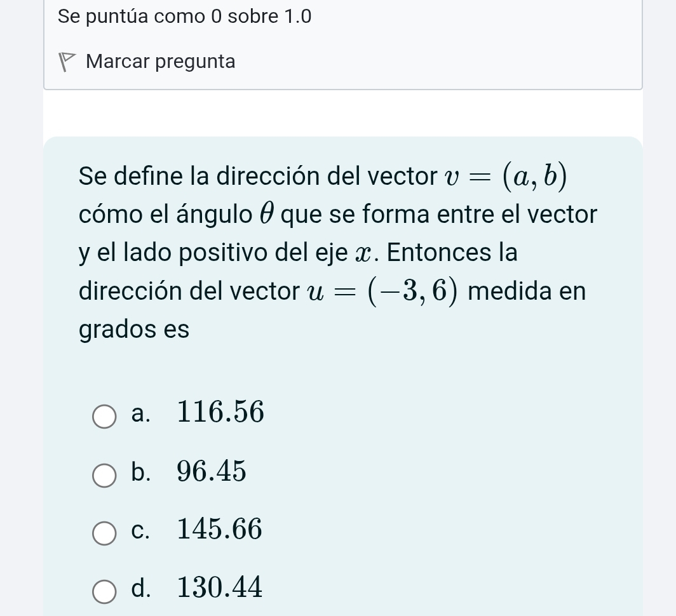Screen dimensions: 676x616
Task: Click the circular radio icon next to option b
Action: click(104, 476)
